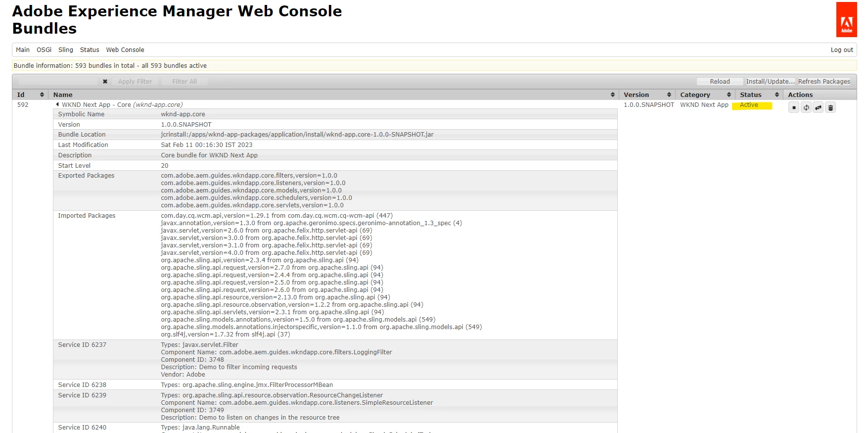Image resolution: width=868 pixels, height=433 pixels.
Task: Select imported javax.servlet version 2.6.0 line
Action: click(267, 231)
